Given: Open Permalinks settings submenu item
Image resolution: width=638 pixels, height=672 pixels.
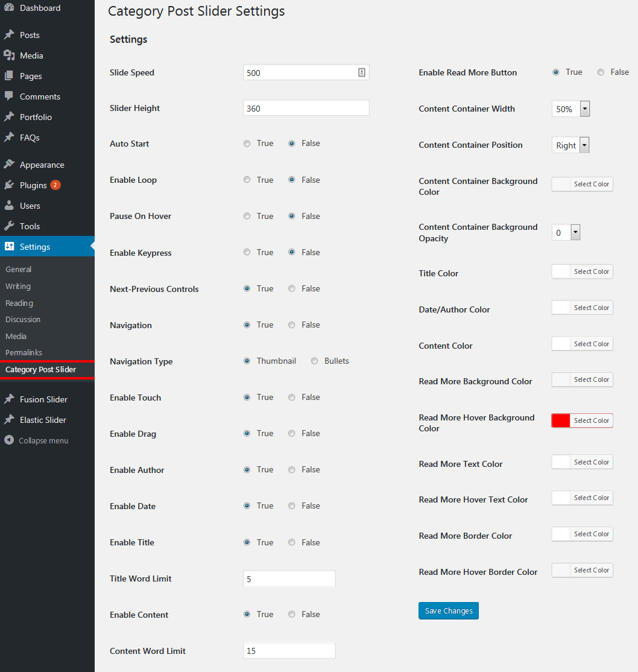Looking at the screenshot, I should tap(24, 352).
